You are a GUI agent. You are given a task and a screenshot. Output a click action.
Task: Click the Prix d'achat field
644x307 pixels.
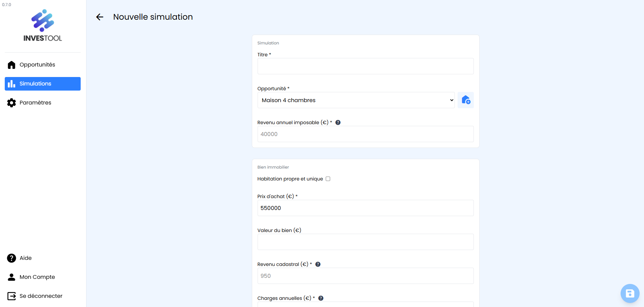click(365, 208)
